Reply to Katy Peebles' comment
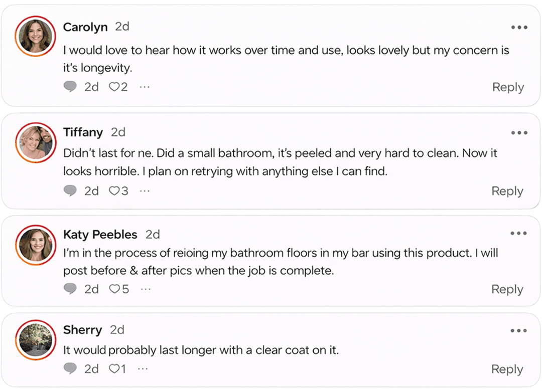 point(508,289)
